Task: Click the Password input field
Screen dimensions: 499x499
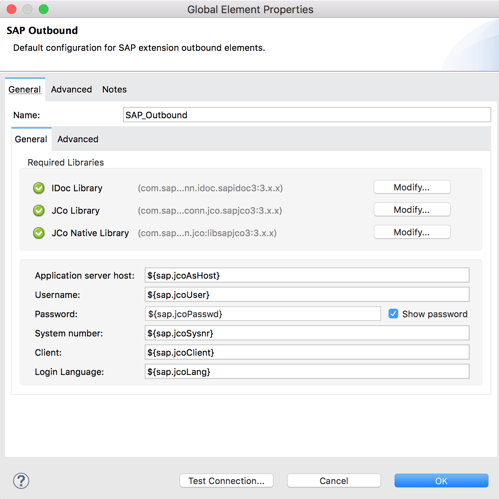Action: [263, 314]
